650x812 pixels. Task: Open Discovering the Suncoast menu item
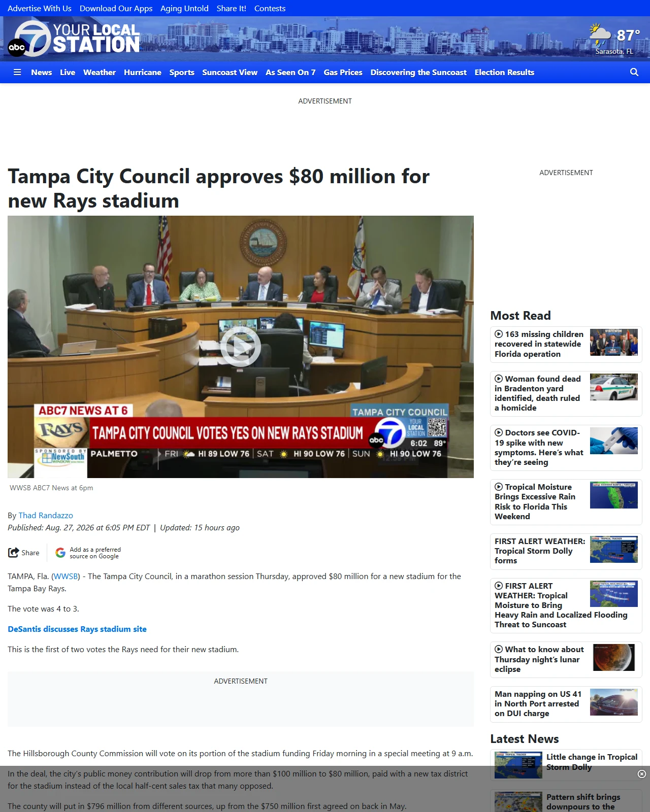tap(418, 72)
